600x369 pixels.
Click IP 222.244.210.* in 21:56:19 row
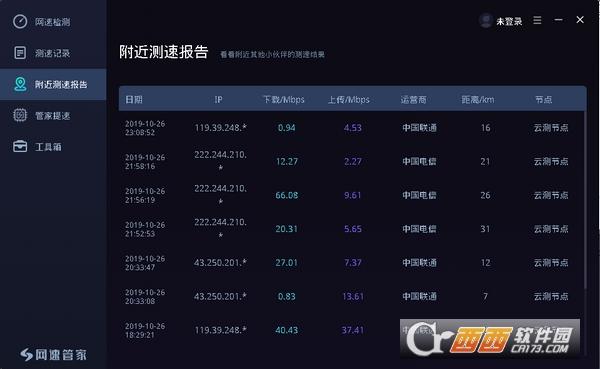point(220,194)
